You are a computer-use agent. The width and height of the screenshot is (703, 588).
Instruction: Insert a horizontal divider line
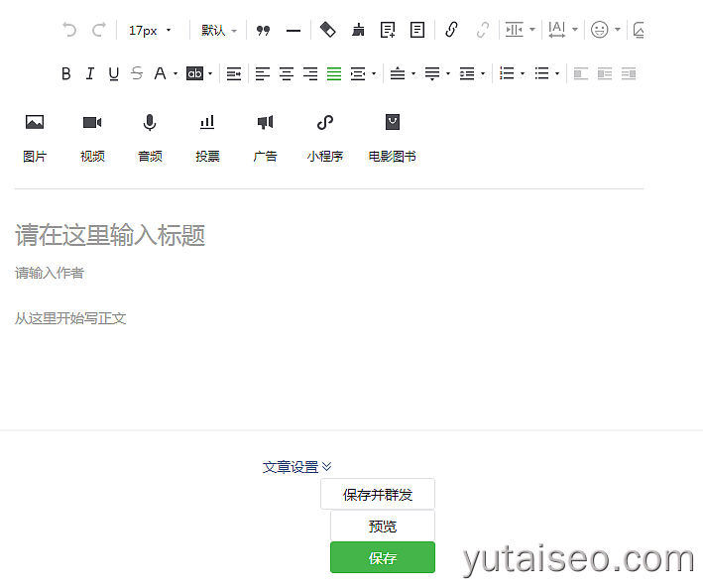(x=293, y=31)
